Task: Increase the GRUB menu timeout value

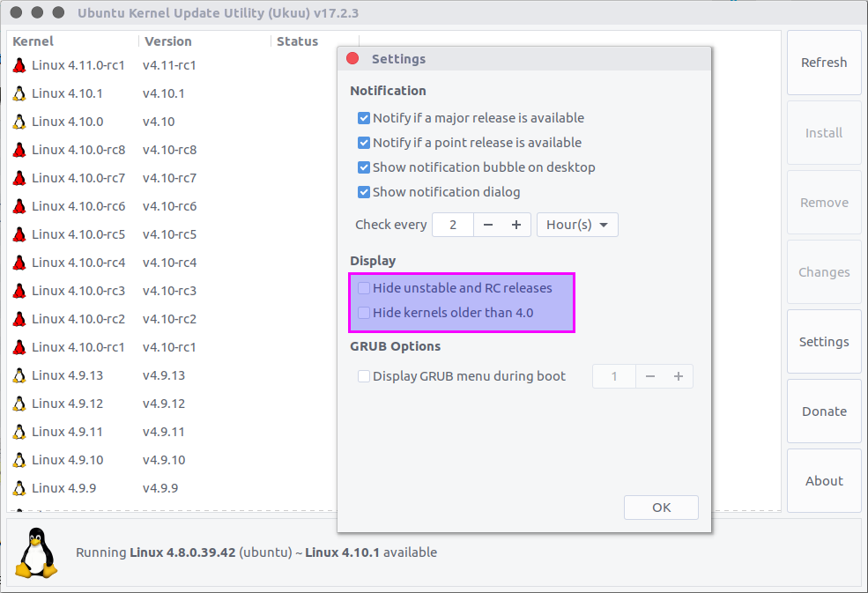Action: click(x=679, y=376)
